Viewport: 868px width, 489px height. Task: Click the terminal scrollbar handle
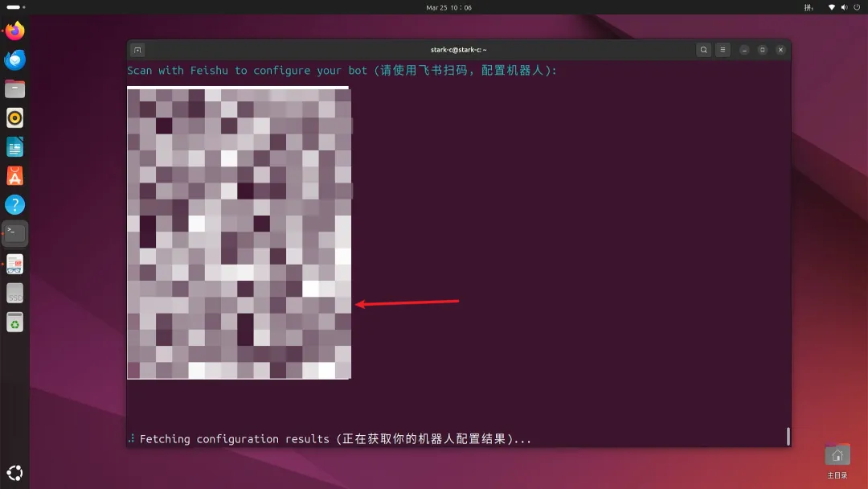point(788,437)
